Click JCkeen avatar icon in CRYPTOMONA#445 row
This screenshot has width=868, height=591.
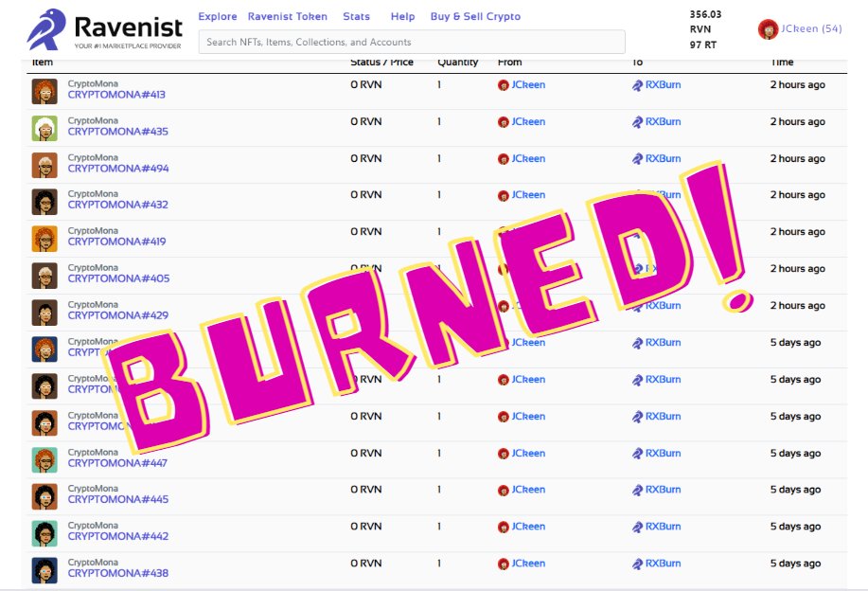point(504,491)
